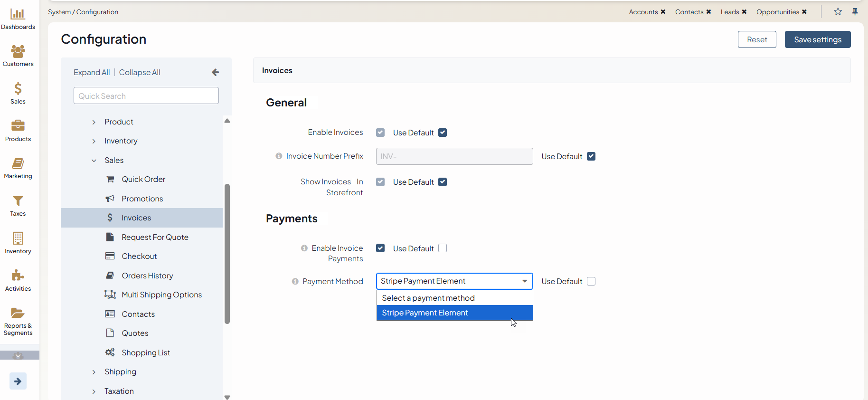The height and width of the screenshot is (400, 868).
Task: Show info tooltip for Invoice Number Prefix
Action: click(279, 156)
